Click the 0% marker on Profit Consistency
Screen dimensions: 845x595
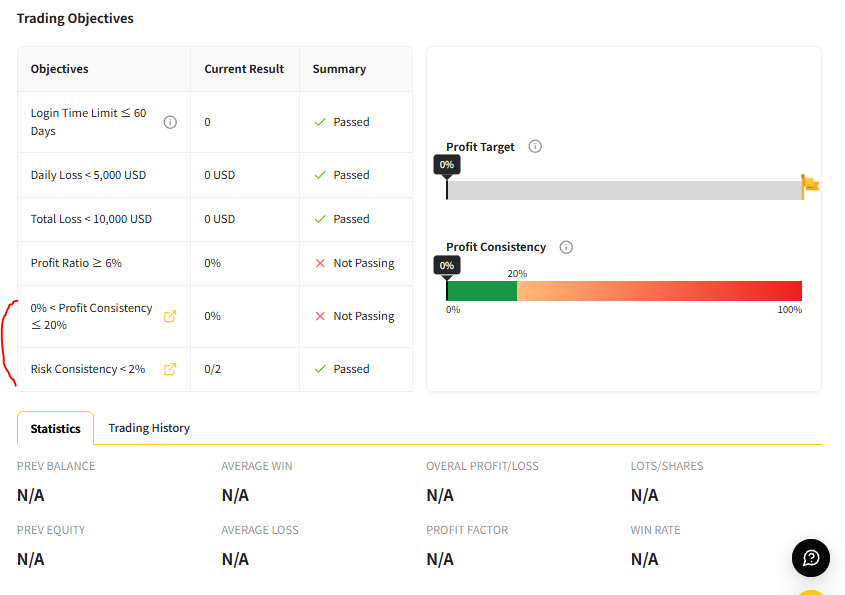tap(447, 266)
